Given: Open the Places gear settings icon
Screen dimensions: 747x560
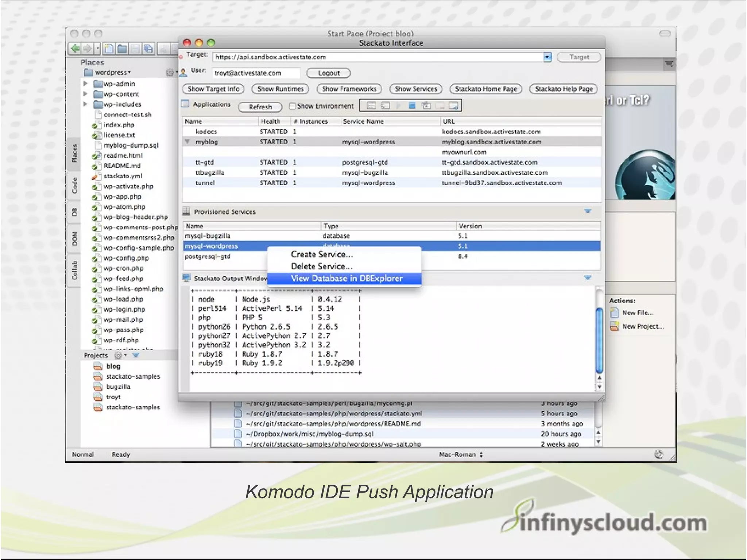Looking at the screenshot, I should tap(170, 73).
